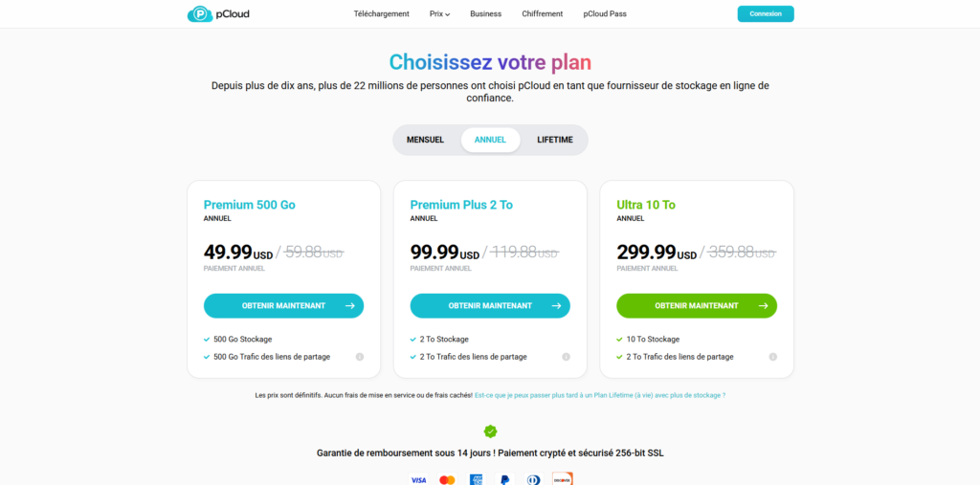Screen dimensions: 980x485
Task: Click the Visa payment icon
Action: coord(418,479)
